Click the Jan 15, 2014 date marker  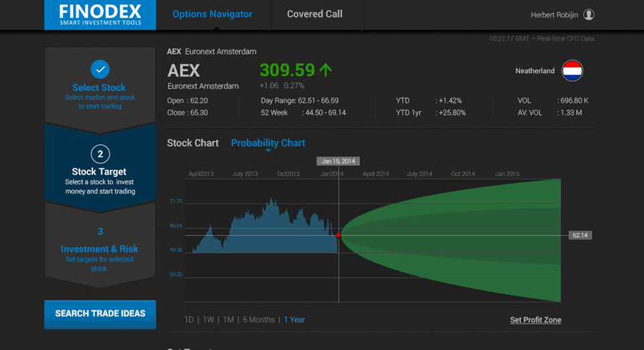pos(338,161)
